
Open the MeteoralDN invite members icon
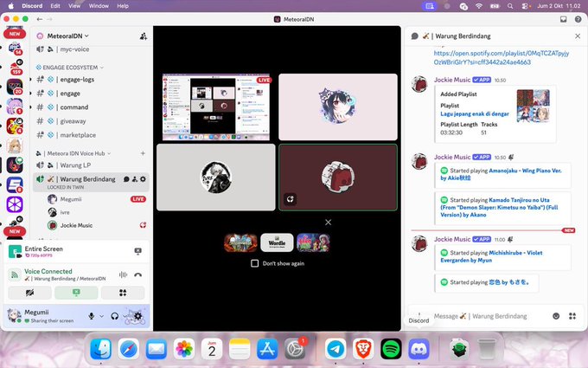(144, 36)
